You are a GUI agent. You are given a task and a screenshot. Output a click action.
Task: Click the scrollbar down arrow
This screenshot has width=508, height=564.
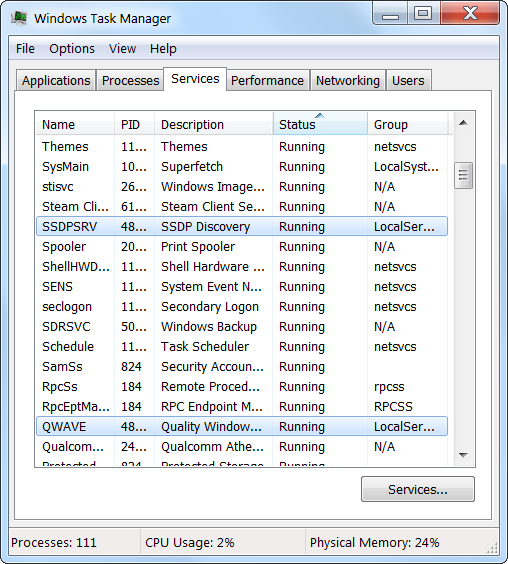pyautogui.click(x=463, y=455)
